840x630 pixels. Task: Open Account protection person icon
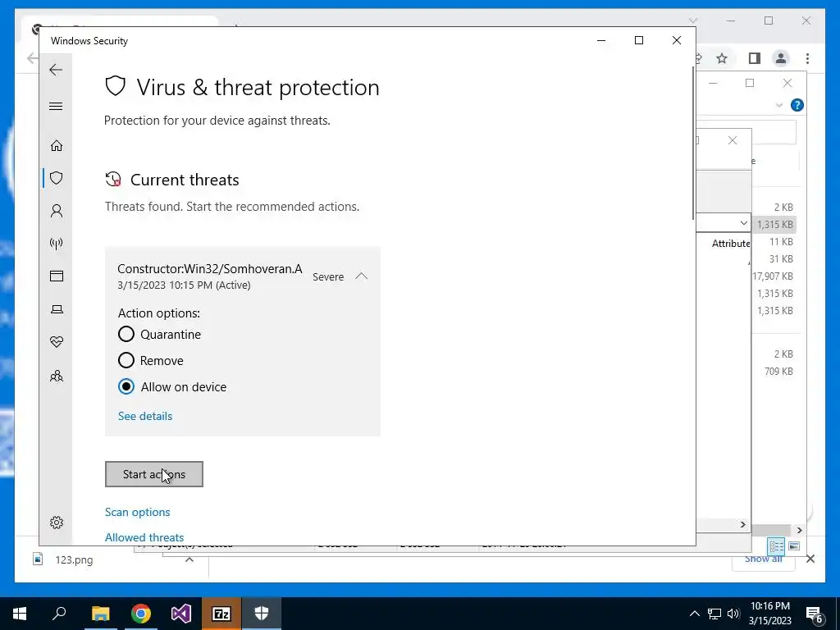[57, 211]
